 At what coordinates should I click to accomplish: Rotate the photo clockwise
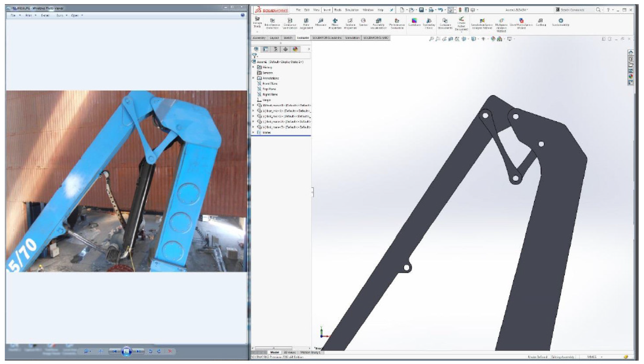point(159,351)
